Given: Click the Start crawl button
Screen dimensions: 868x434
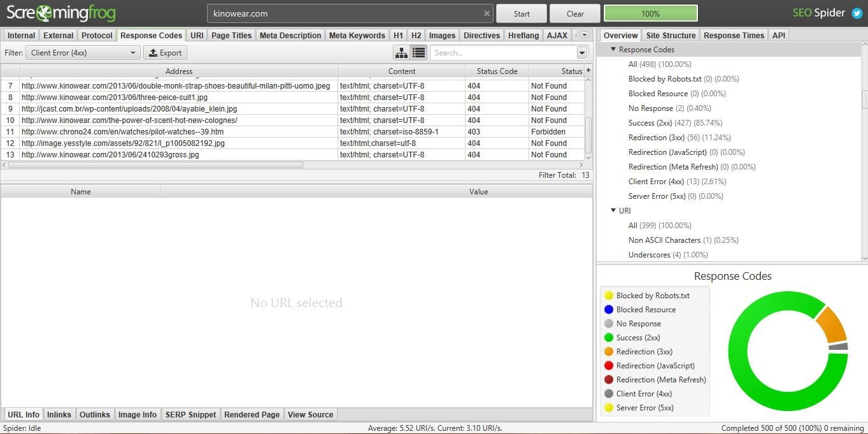Looking at the screenshot, I should click(x=522, y=13).
